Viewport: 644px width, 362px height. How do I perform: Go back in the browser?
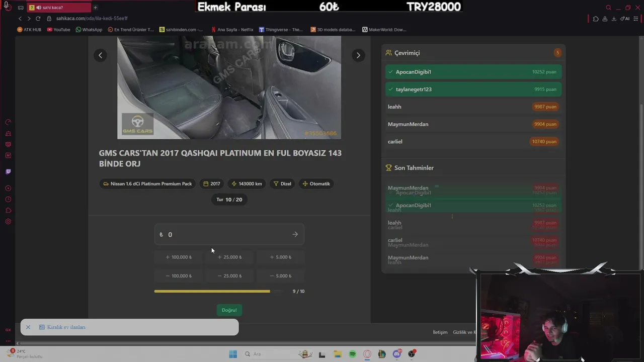[x=20, y=19]
